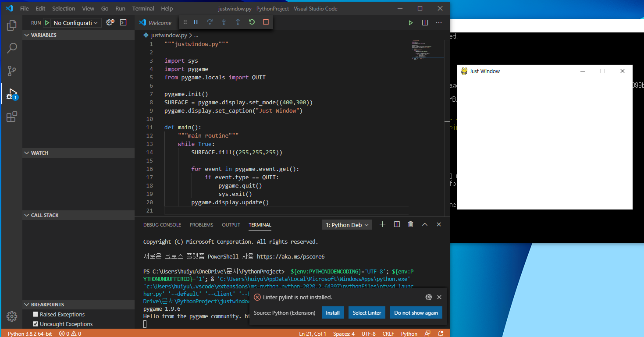Split the terminal panel
Screen dimensions: 644x337
397,224
